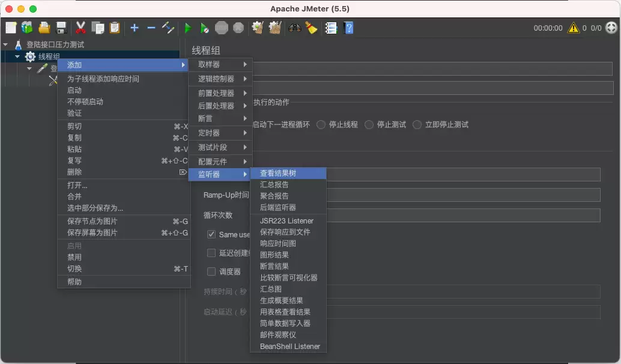
Task: Choose JSR223 Listener menu item
Action: [288, 220]
